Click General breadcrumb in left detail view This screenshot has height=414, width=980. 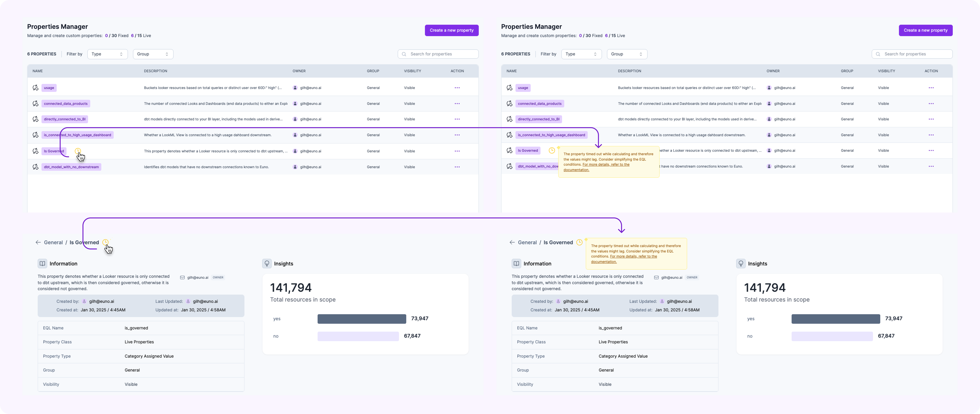pos(53,242)
